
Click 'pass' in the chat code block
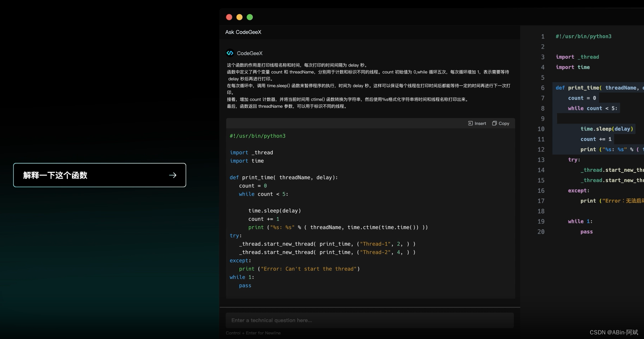(x=245, y=286)
